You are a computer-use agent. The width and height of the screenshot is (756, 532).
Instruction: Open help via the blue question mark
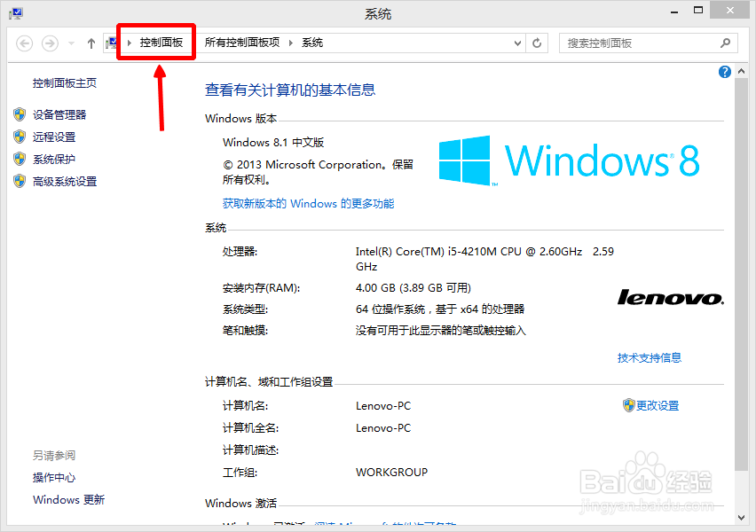(724, 72)
